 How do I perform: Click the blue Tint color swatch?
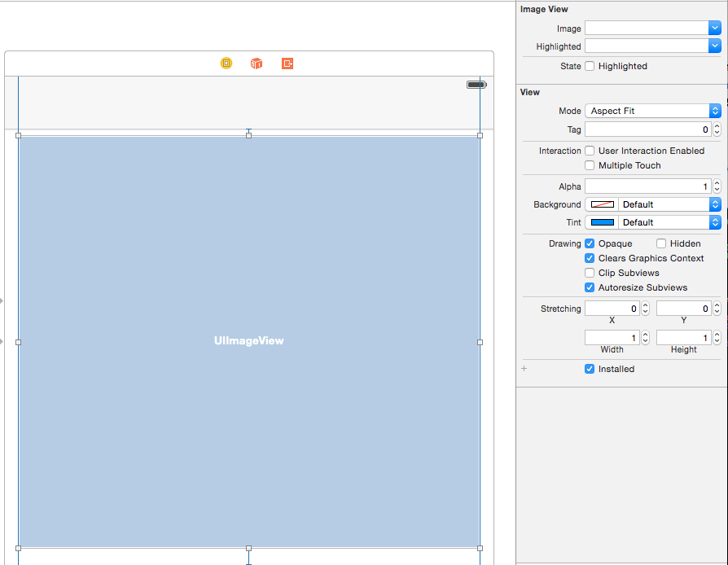point(603,222)
